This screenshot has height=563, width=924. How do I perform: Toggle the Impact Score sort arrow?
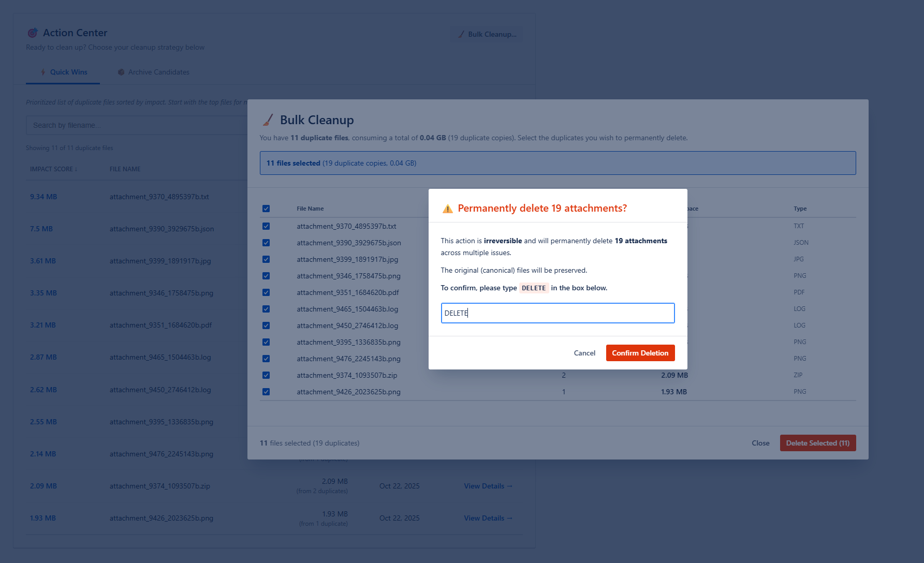[x=76, y=169]
